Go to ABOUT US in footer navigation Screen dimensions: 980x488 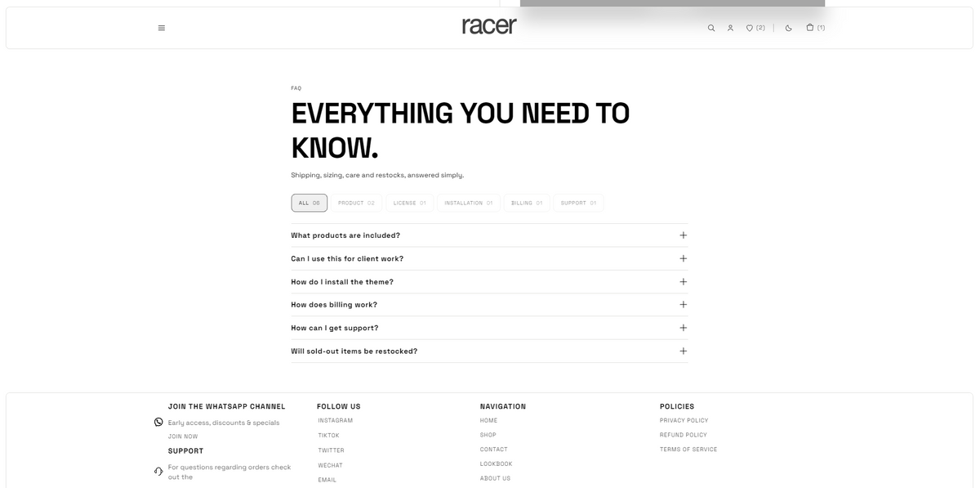[495, 478]
